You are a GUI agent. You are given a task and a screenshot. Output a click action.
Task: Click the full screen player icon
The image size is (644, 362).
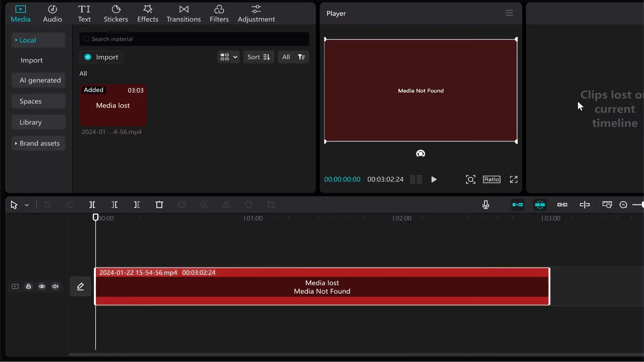click(x=514, y=180)
